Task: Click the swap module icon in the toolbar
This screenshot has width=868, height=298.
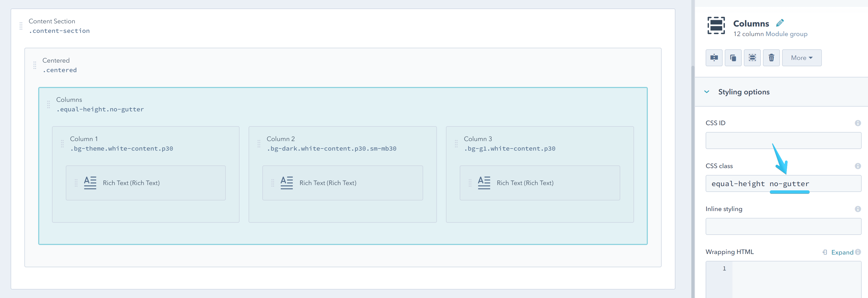Action: coord(714,58)
